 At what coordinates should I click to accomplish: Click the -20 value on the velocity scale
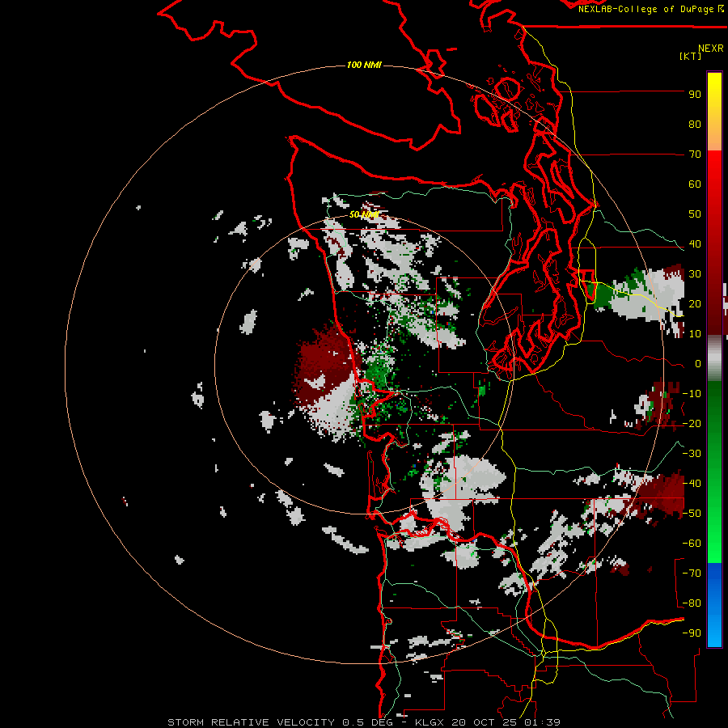692,423
